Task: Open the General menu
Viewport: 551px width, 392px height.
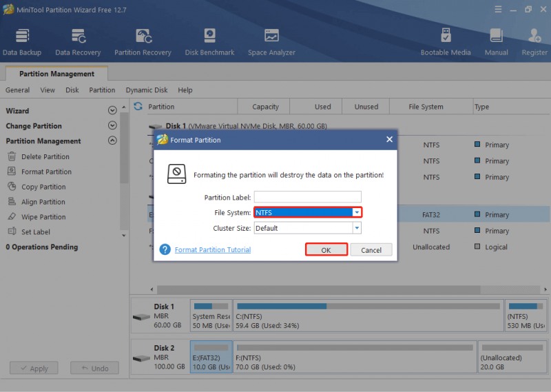Action: pyautogui.click(x=18, y=90)
